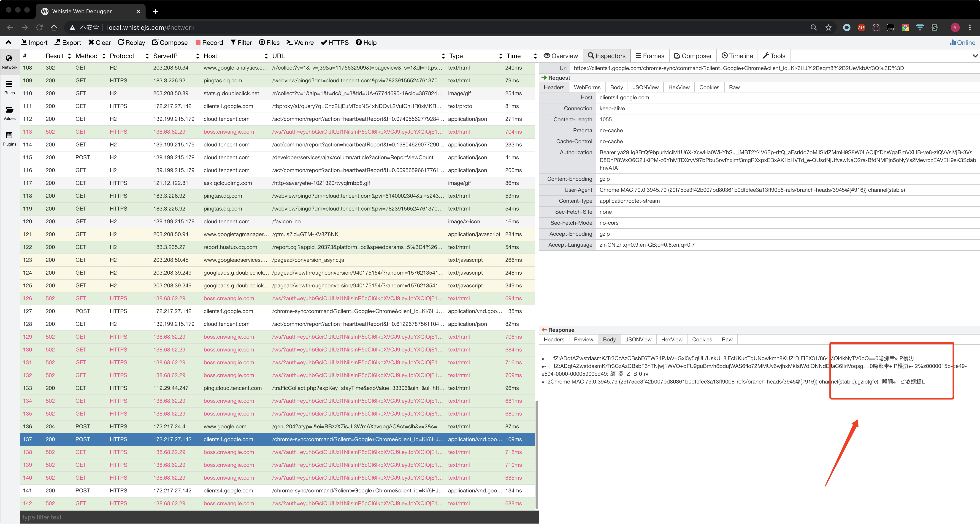
Task: Open the Plugins panel in sidebar
Action: pos(9,138)
